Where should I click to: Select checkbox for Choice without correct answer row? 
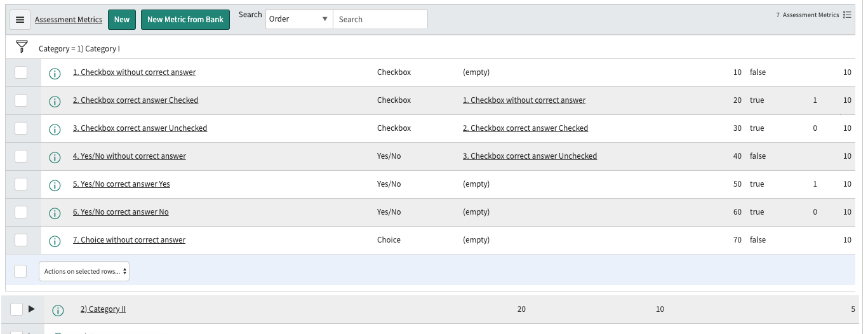click(x=21, y=240)
